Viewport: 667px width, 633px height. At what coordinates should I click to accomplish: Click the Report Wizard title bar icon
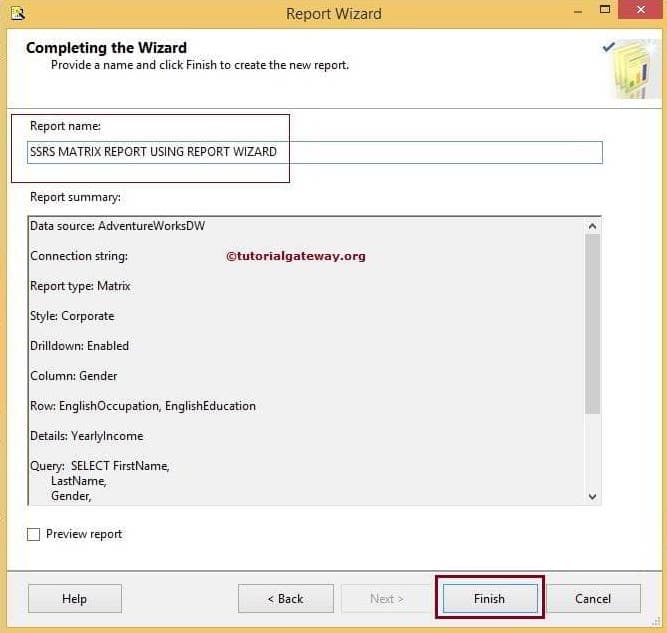[x=18, y=14]
